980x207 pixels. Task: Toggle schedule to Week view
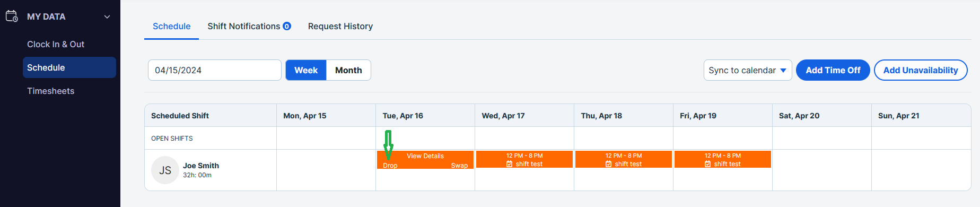click(306, 70)
